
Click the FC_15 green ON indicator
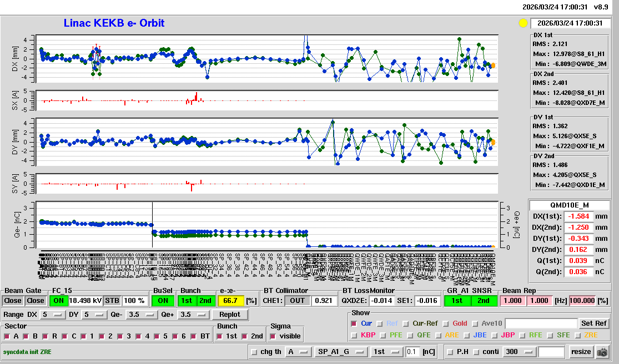point(58,301)
